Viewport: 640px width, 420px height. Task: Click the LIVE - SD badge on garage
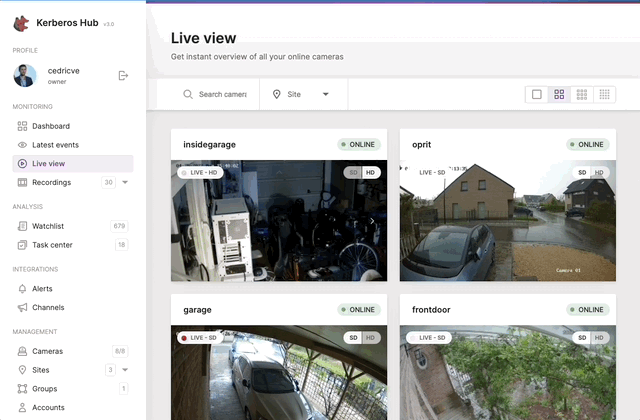[200, 338]
